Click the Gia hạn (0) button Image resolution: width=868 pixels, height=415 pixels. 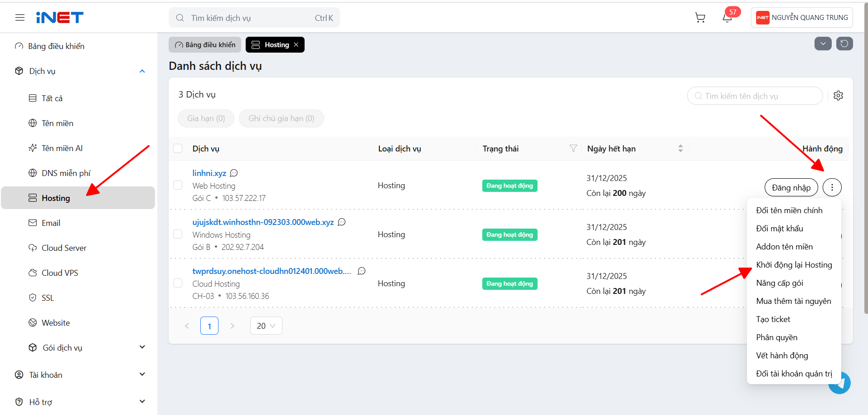(x=206, y=118)
